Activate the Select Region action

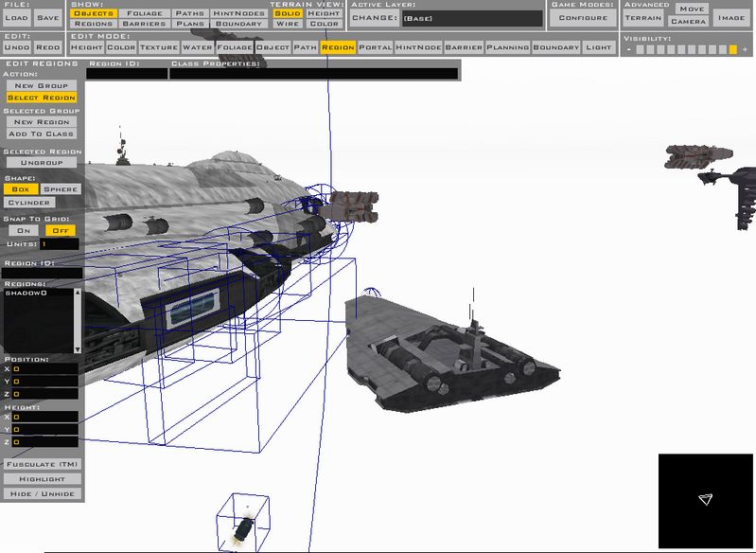click(x=42, y=98)
